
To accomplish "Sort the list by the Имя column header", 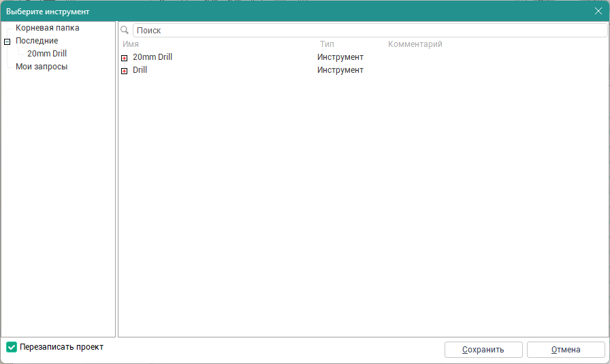I will tap(131, 44).
